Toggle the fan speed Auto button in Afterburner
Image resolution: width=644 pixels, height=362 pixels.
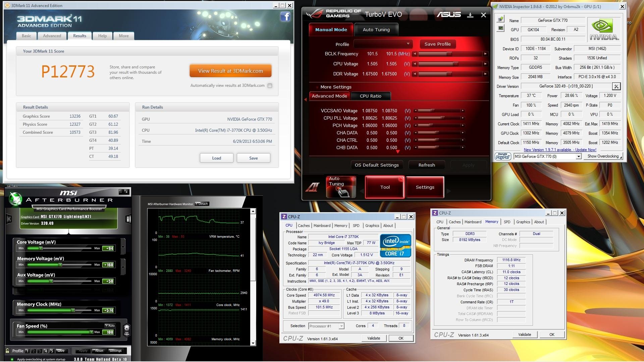click(110, 325)
